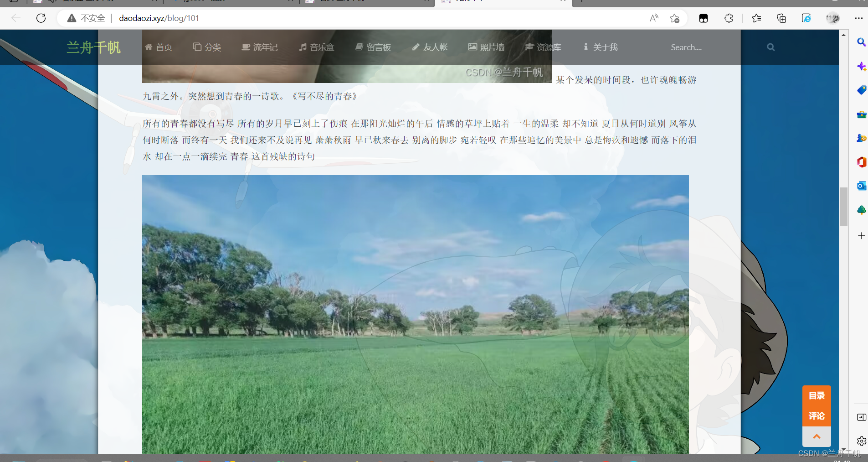
Task: Refresh the current page
Action: coord(41,18)
